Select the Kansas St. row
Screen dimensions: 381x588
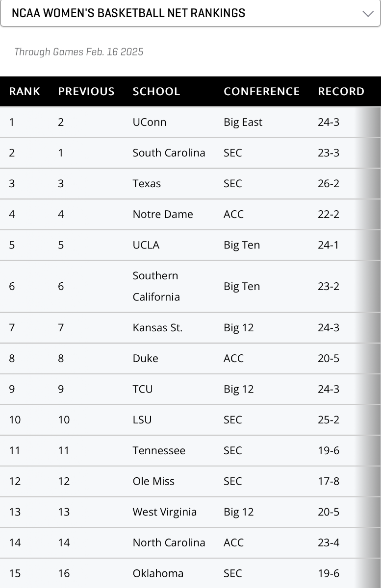(190, 328)
